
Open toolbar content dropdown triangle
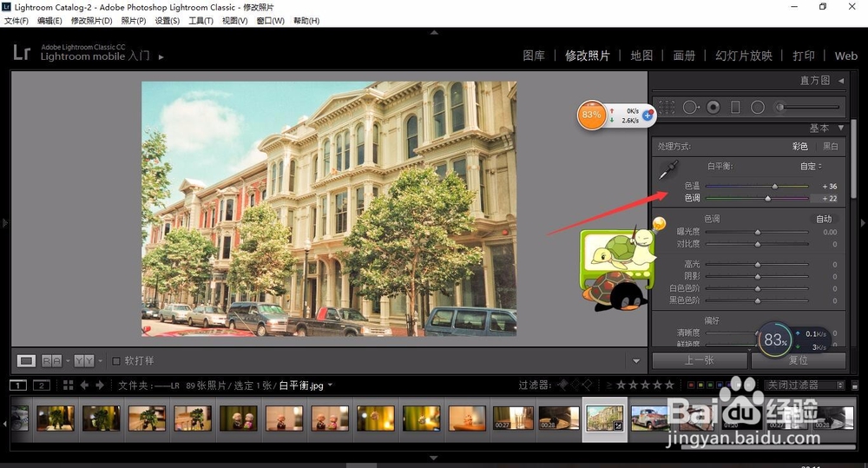click(636, 361)
